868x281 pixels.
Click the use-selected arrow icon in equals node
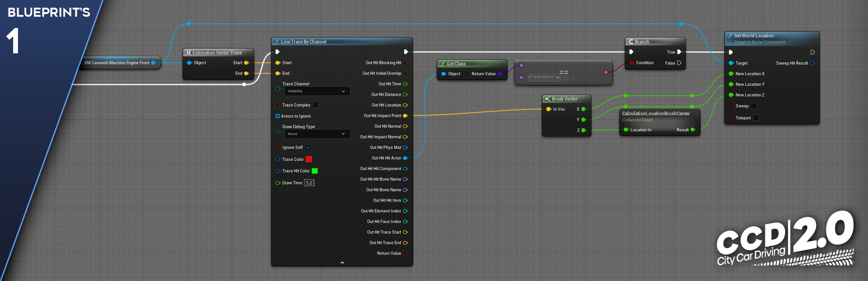click(566, 78)
